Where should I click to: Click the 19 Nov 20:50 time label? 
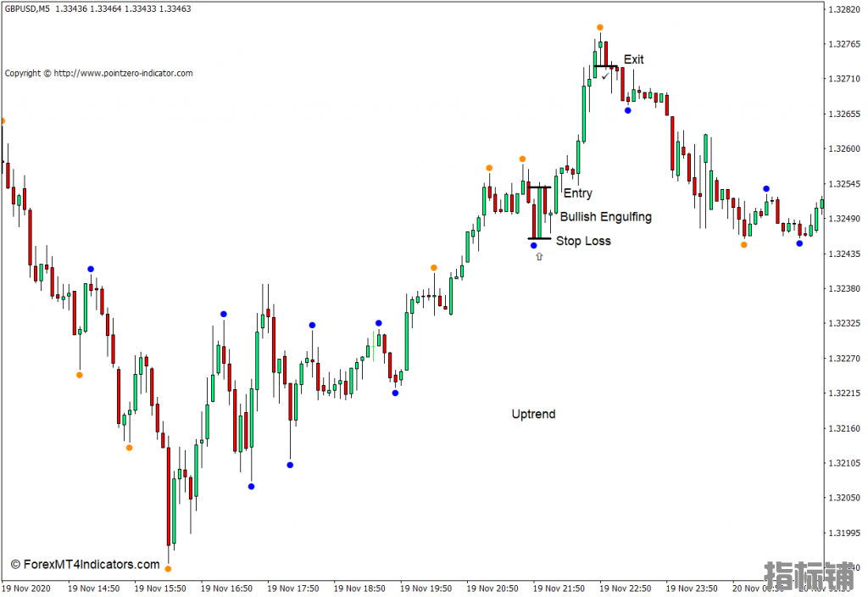[492, 589]
